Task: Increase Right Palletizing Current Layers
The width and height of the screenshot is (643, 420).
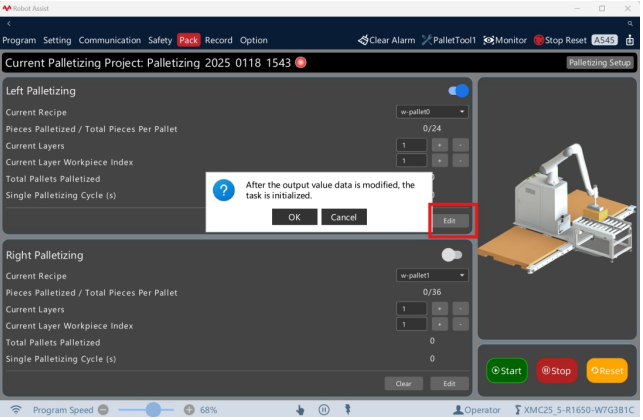Action: click(440, 308)
